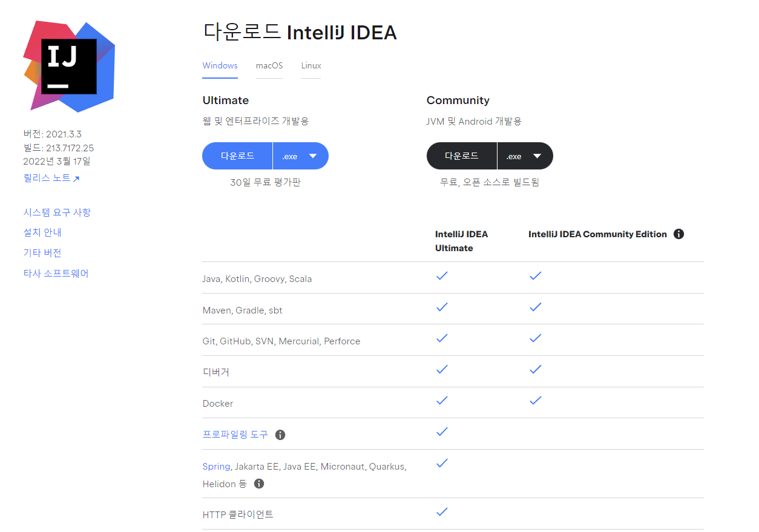Click Ultimate checkmark in 프로파일링 도구 row

click(442, 432)
